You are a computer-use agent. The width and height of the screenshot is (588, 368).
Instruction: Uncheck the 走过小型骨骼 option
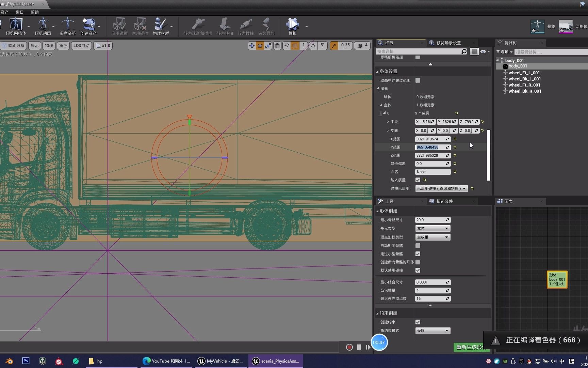tap(418, 254)
